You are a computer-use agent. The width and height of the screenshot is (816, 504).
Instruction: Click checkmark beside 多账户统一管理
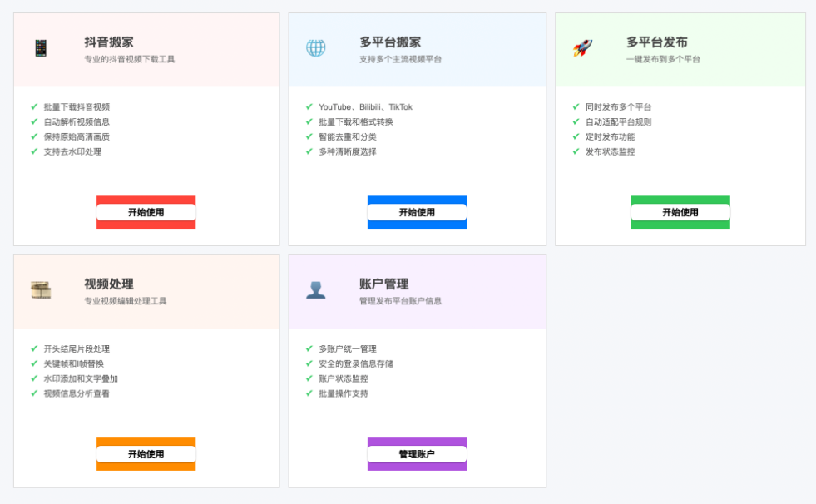(x=309, y=349)
